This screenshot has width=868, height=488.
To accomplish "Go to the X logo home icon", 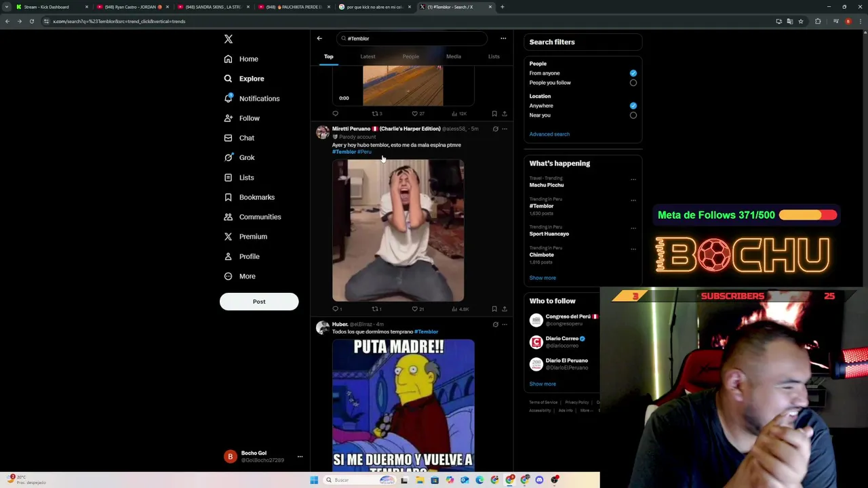I will 229,39.
